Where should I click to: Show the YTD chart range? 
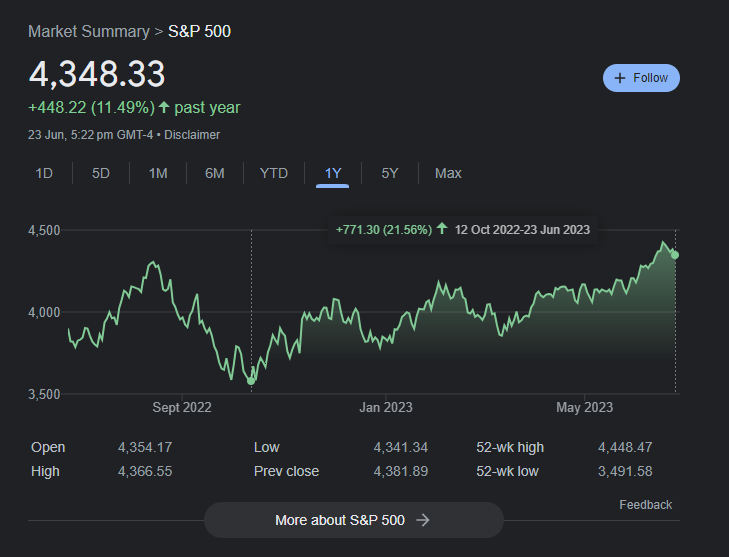(274, 173)
